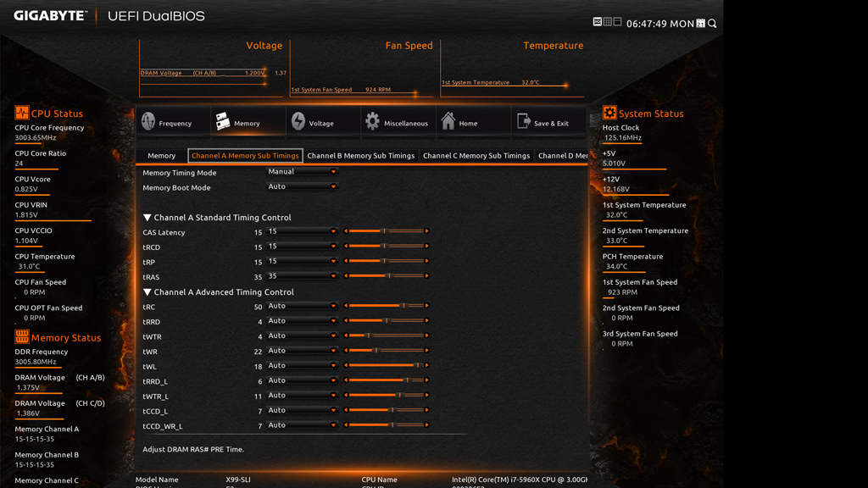Viewport: 868px width, 488px height.
Task: Expand the CAS Latency value dropdown
Action: point(303,231)
